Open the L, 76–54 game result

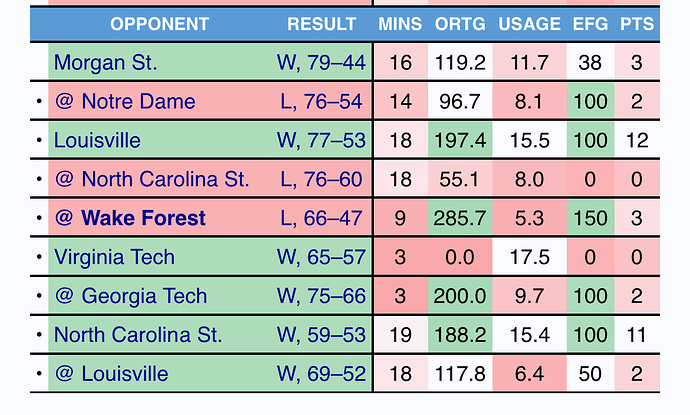[321, 102]
